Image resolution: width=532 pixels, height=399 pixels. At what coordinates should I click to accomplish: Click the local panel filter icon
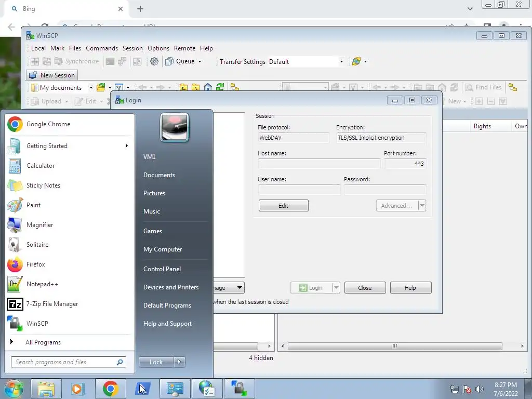click(x=119, y=87)
